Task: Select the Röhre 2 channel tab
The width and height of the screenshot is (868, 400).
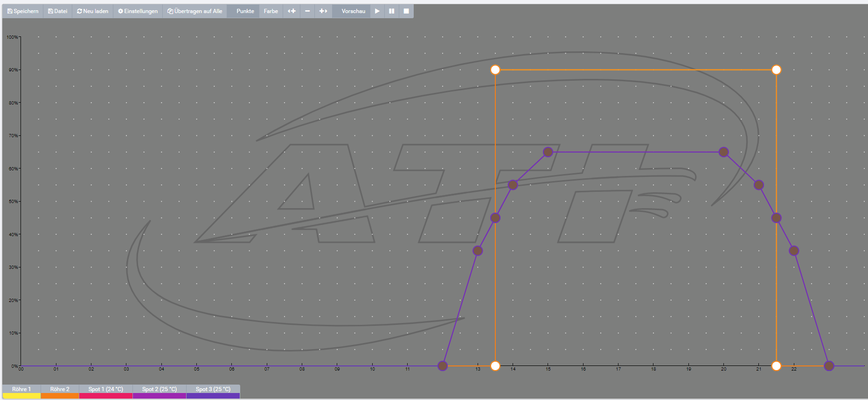Action: coord(60,389)
